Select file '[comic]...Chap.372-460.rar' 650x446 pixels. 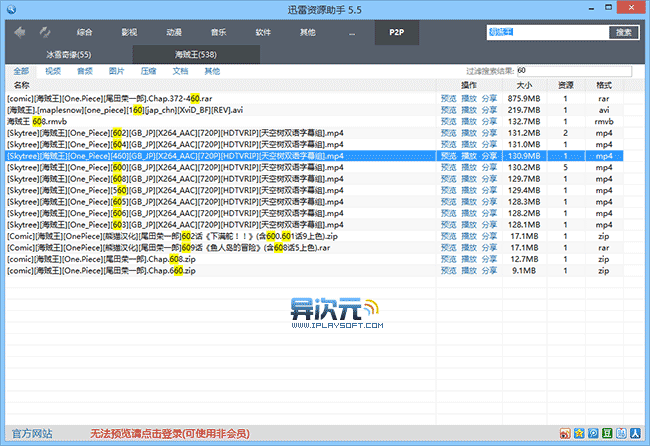click(x=109, y=99)
